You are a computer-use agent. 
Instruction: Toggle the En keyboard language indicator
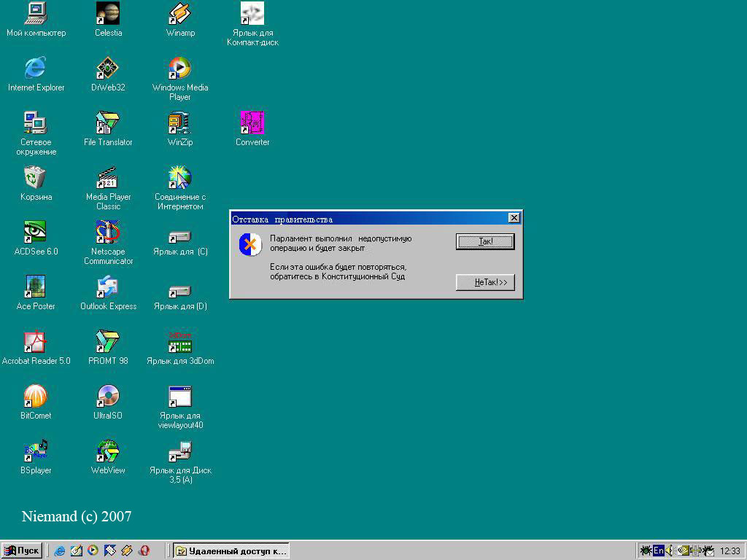click(x=659, y=551)
